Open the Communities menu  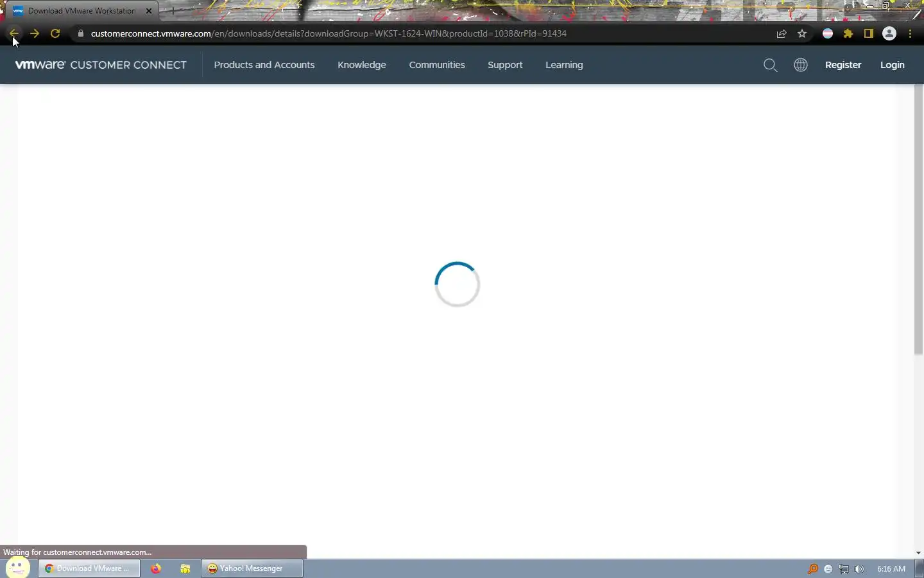click(x=437, y=65)
